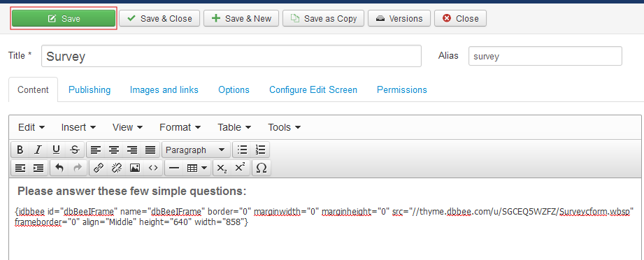This screenshot has height=260, width=644.
Task: Open the editor Insert menu
Action: pos(78,127)
